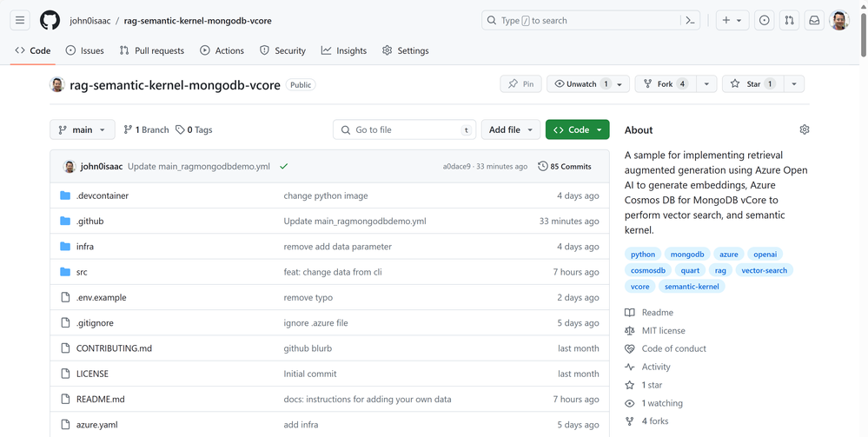Screen dimensions: 868x437
Task: Switch to the Pull requests tab
Action: click(x=152, y=50)
